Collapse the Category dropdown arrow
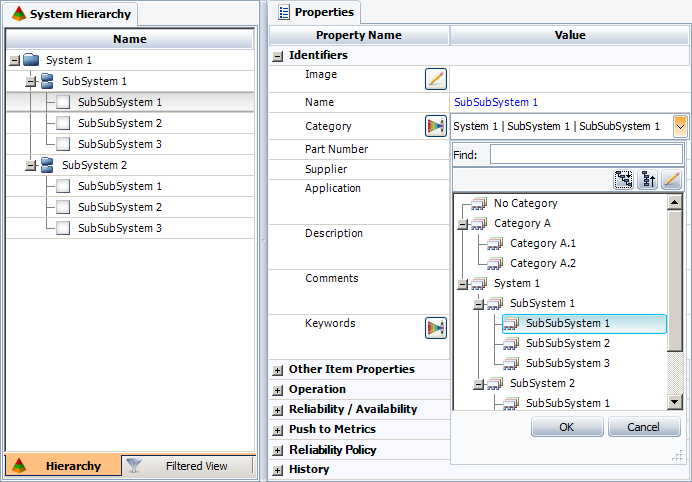The height and width of the screenshot is (482, 692). (680, 126)
